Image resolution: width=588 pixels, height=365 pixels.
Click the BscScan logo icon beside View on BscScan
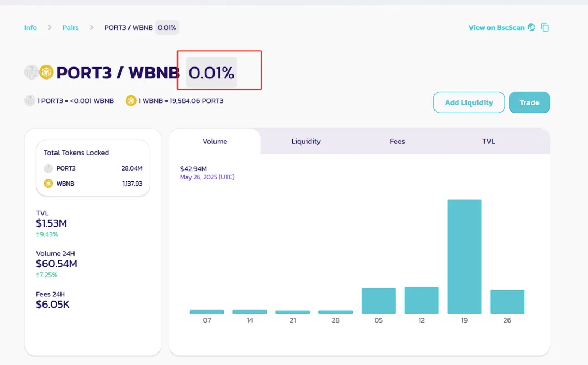click(x=531, y=27)
